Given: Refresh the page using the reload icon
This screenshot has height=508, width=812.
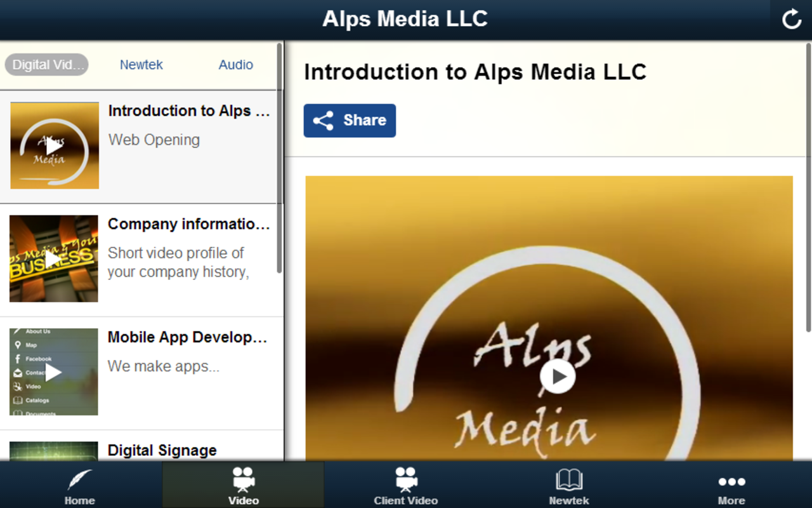Looking at the screenshot, I should pos(790,19).
